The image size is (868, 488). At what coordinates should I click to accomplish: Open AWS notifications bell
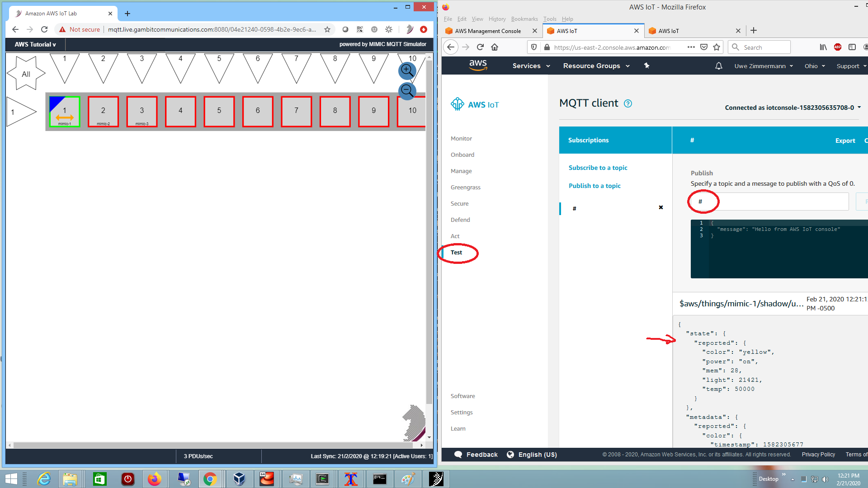[x=718, y=66]
